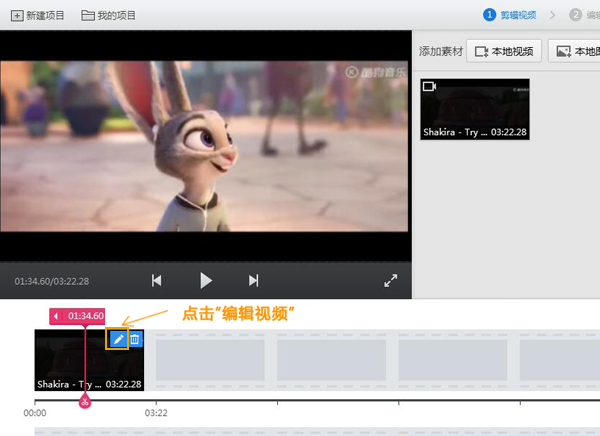
Task: Select Shakira clip thumbnail in material panel
Action: click(475, 109)
